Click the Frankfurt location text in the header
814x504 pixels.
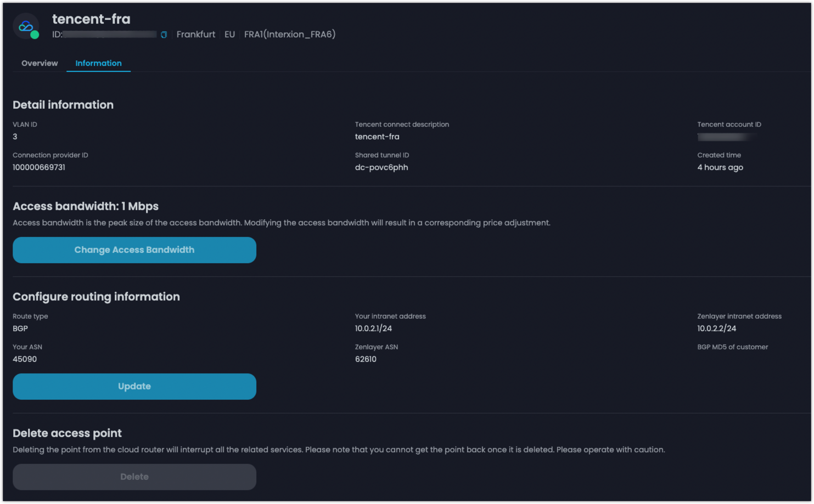click(x=196, y=34)
